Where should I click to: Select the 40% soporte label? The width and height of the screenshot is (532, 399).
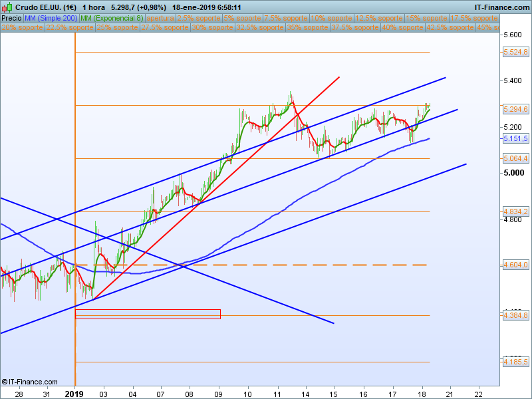point(403,28)
